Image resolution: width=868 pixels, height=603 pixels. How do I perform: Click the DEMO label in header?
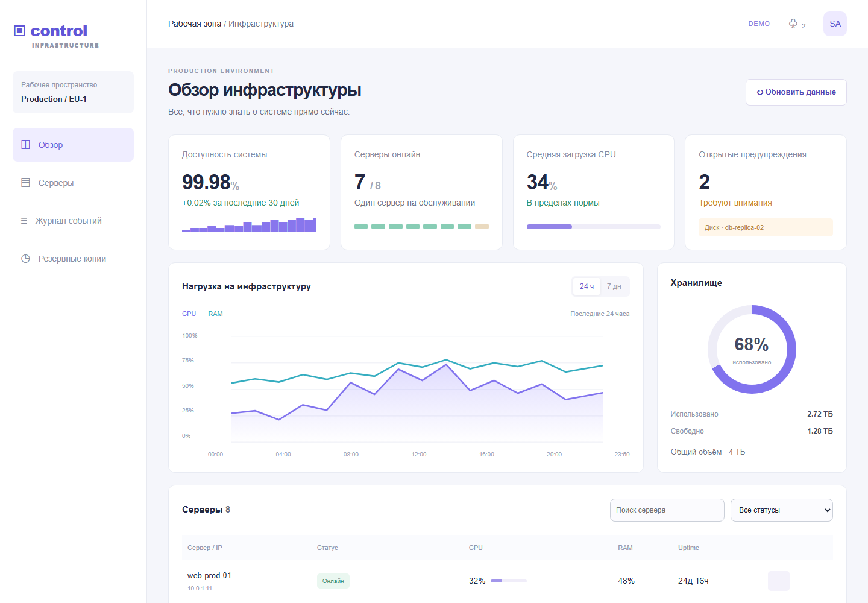click(x=759, y=24)
